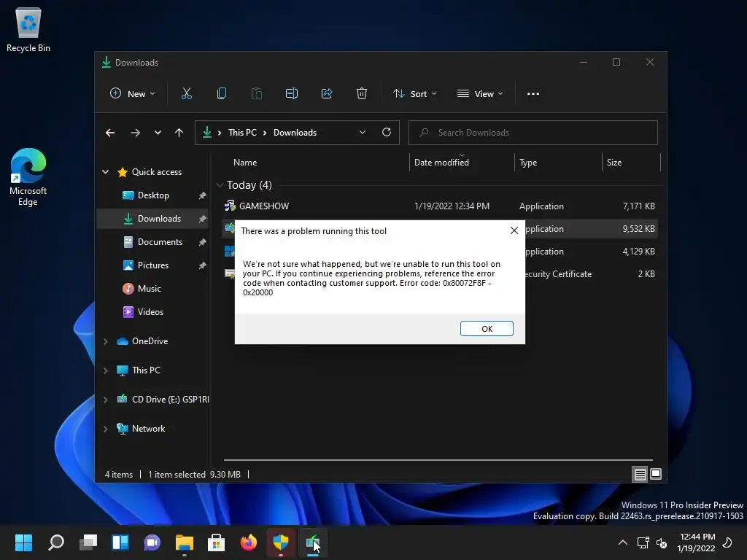The height and width of the screenshot is (560, 747).
Task: Expand the This PC tree node
Action: click(x=105, y=370)
